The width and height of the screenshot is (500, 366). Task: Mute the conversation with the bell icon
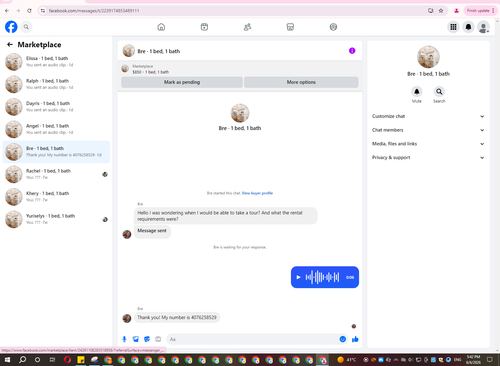pos(417,91)
